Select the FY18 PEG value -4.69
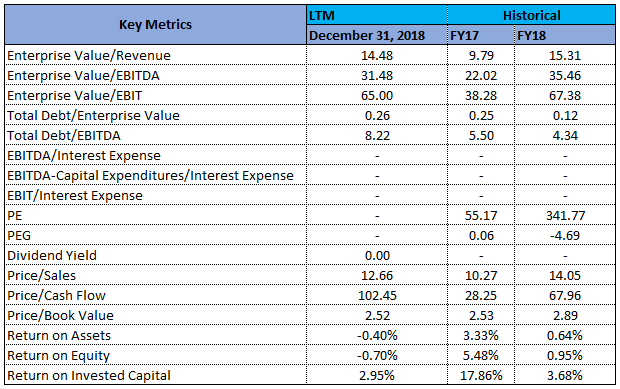 (x=565, y=236)
